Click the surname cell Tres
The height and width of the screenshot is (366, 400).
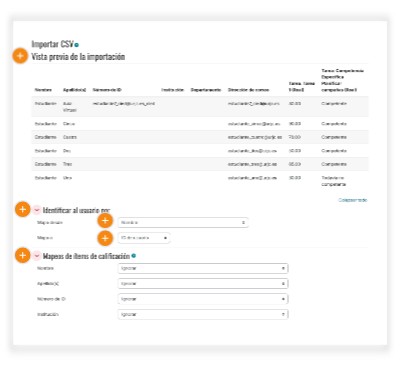tap(67, 164)
